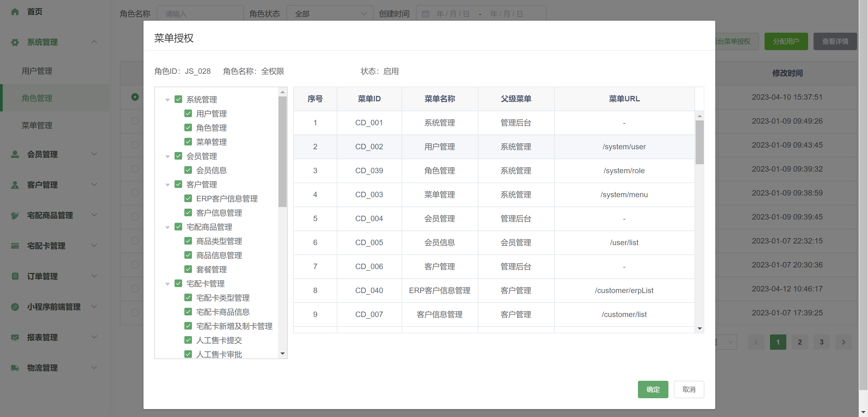Screen dimensions: 868x417
Task: Click the CD_002 cell in table
Action: pos(369,147)
